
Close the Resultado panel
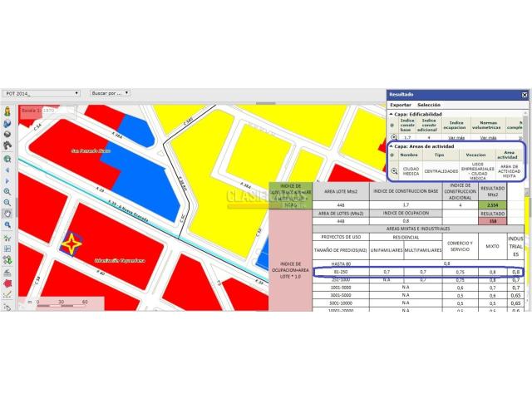point(524,95)
